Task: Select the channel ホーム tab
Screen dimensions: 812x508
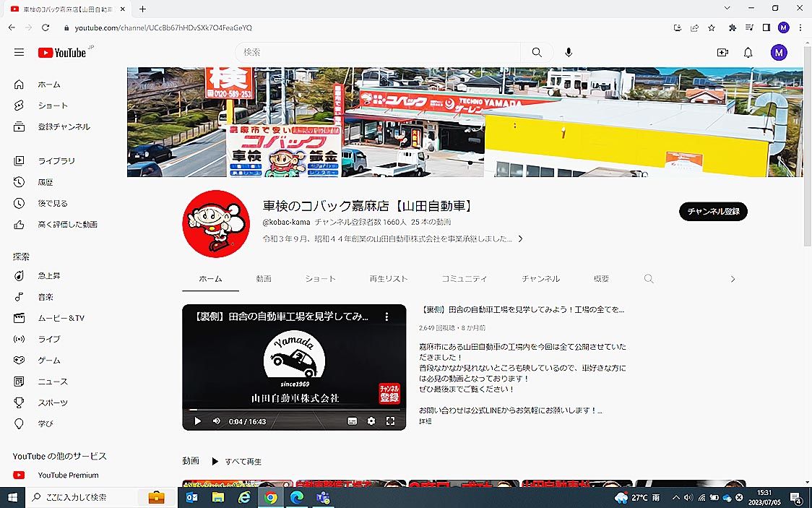Action: coord(211,279)
